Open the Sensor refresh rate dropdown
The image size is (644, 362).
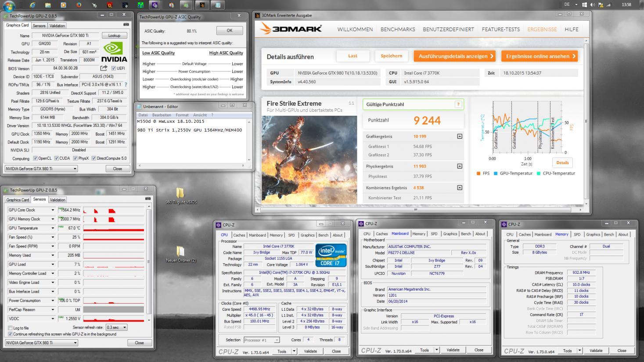116,327
